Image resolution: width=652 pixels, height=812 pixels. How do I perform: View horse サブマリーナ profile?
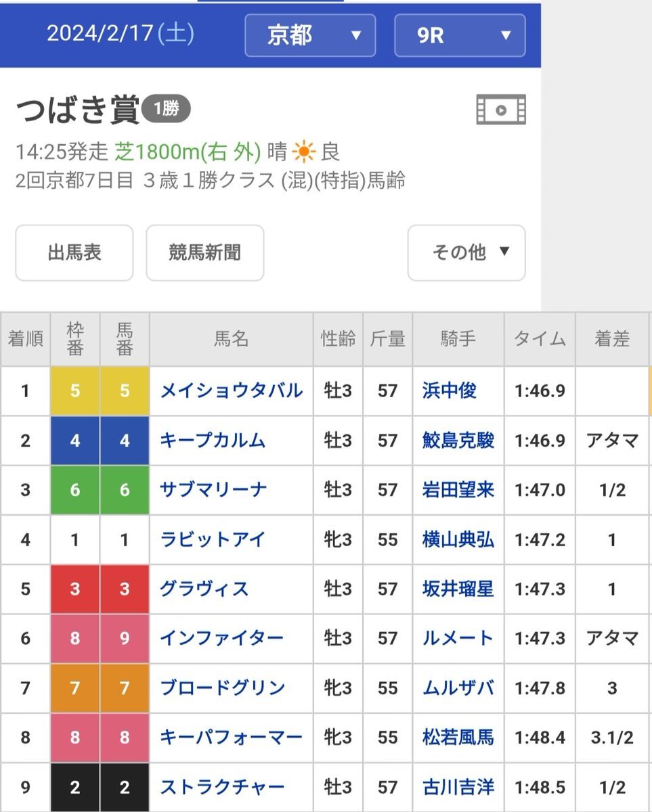tap(213, 490)
